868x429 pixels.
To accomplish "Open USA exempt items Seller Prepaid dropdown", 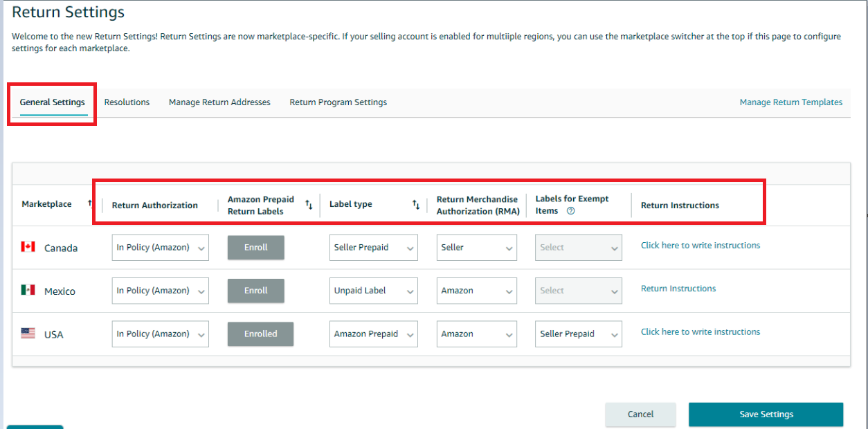I will pos(579,334).
